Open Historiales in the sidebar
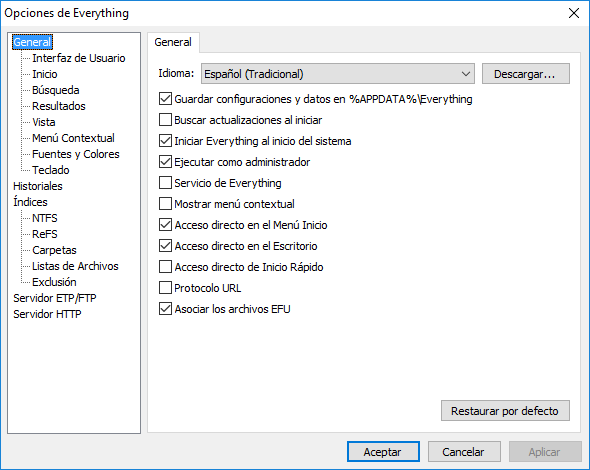 point(38,186)
